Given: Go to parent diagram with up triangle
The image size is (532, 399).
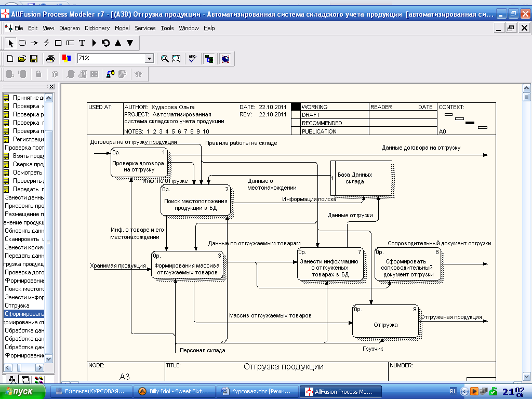Looking at the screenshot, I should click(118, 43).
